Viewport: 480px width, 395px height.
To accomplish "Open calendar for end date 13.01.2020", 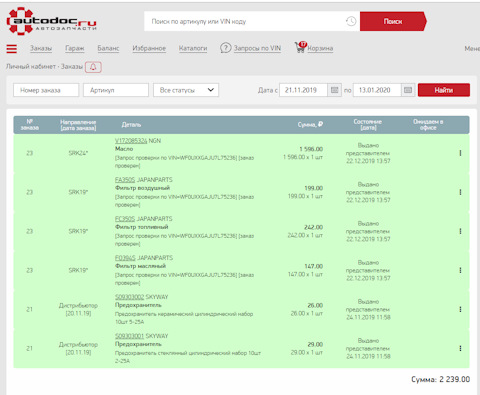I will 408,90.
